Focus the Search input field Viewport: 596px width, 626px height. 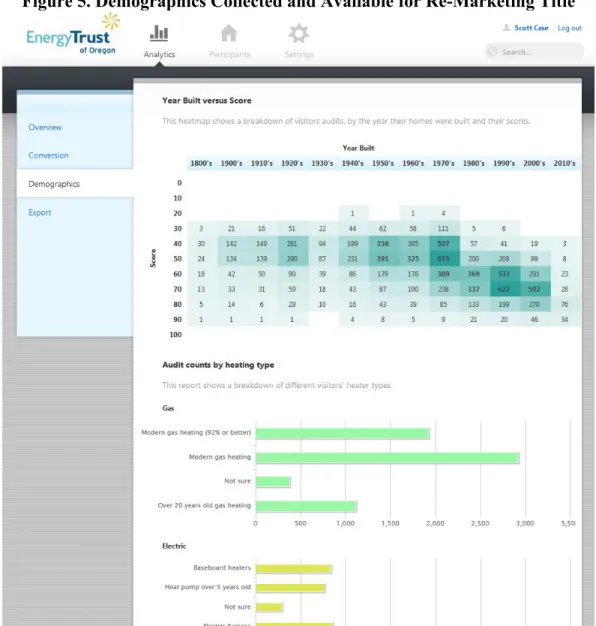[534, 52]
